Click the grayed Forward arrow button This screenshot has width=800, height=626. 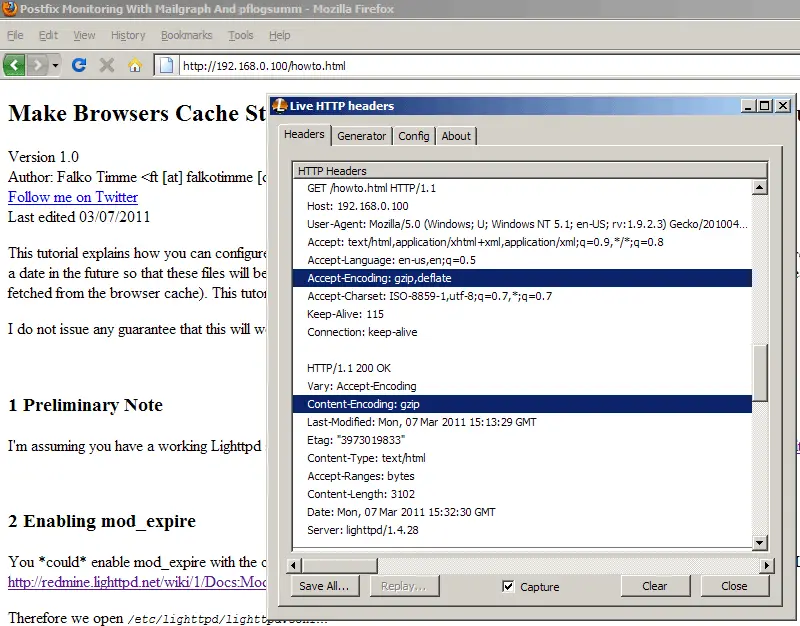coord(37,65)
